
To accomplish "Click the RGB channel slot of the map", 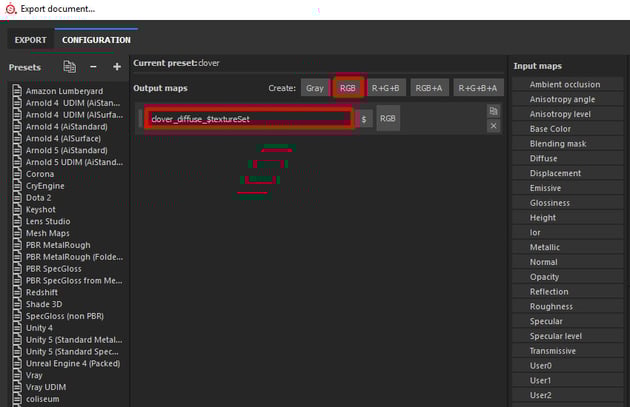I will coord(388,119).
